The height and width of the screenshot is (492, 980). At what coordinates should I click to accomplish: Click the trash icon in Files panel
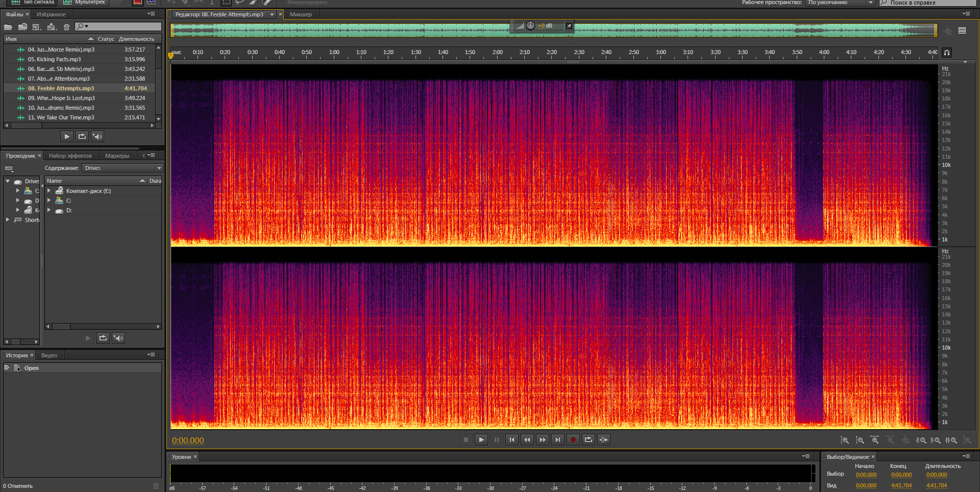[66, 27]
